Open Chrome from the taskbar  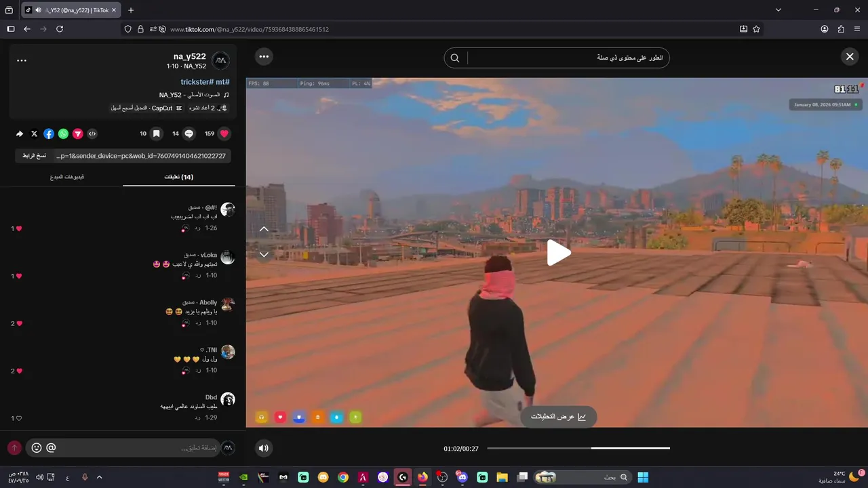coord(343,477)
